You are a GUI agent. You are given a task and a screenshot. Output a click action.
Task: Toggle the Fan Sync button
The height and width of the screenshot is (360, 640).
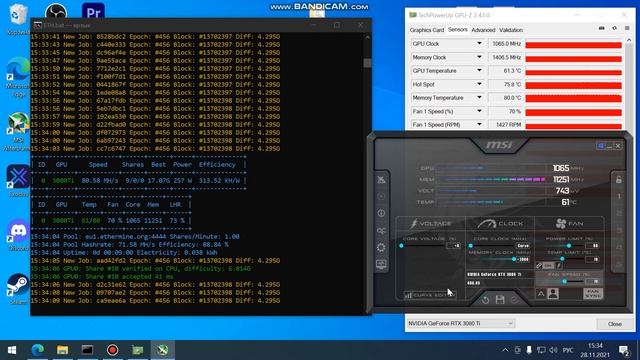click(x=593, y=293)
